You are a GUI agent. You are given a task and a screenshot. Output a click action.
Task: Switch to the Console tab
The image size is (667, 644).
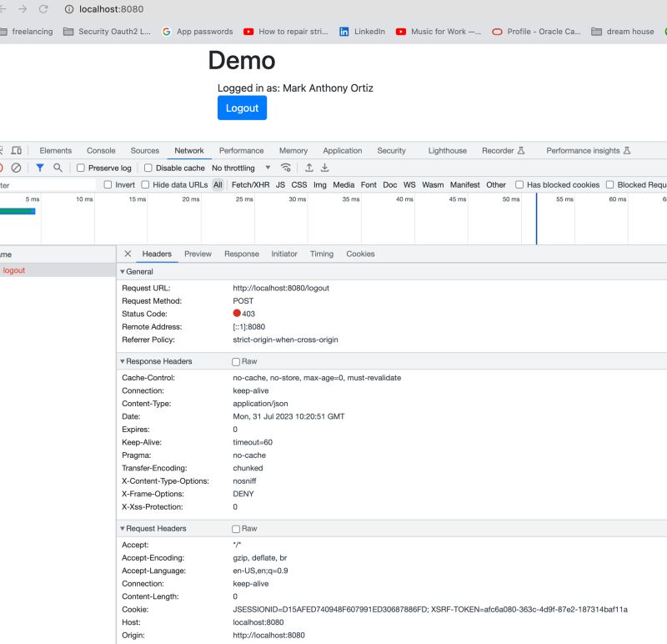(x=101, y=150)
